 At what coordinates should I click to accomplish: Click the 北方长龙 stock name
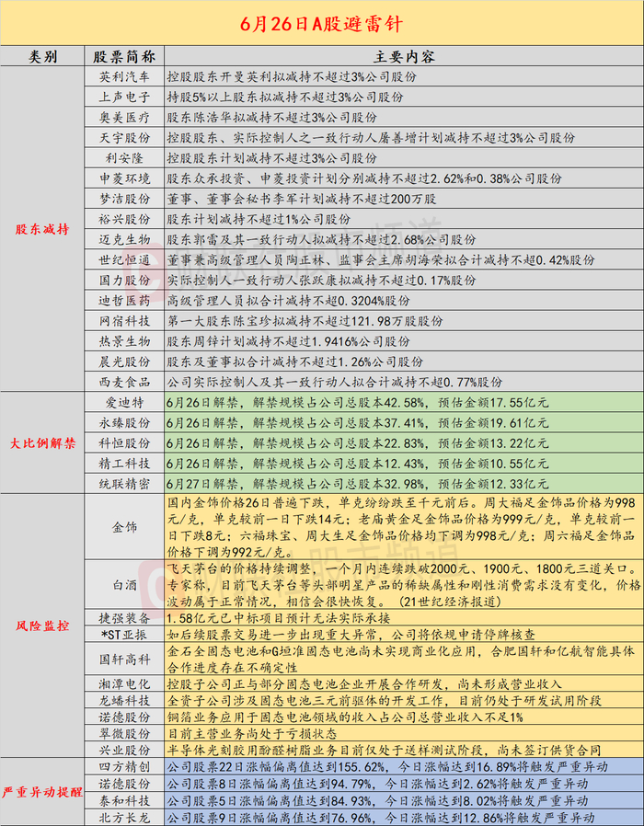[124, 818]
